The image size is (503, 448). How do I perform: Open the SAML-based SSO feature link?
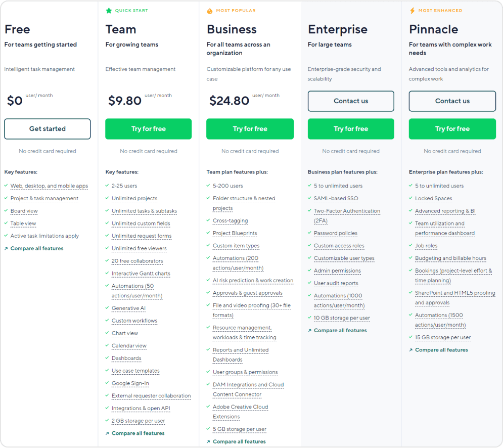pyautogui.click(x=336, y=199)
